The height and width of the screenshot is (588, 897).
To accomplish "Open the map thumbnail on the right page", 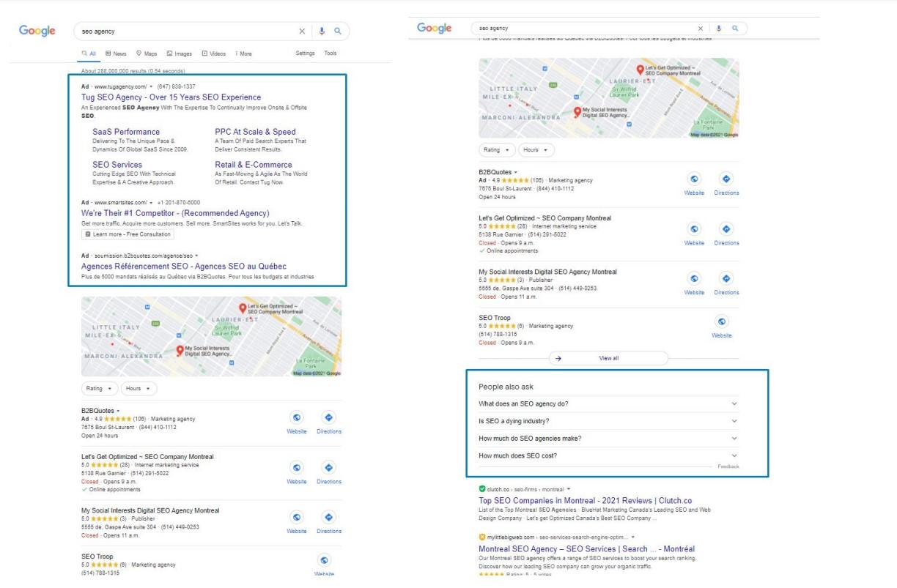I will point(609,98).
